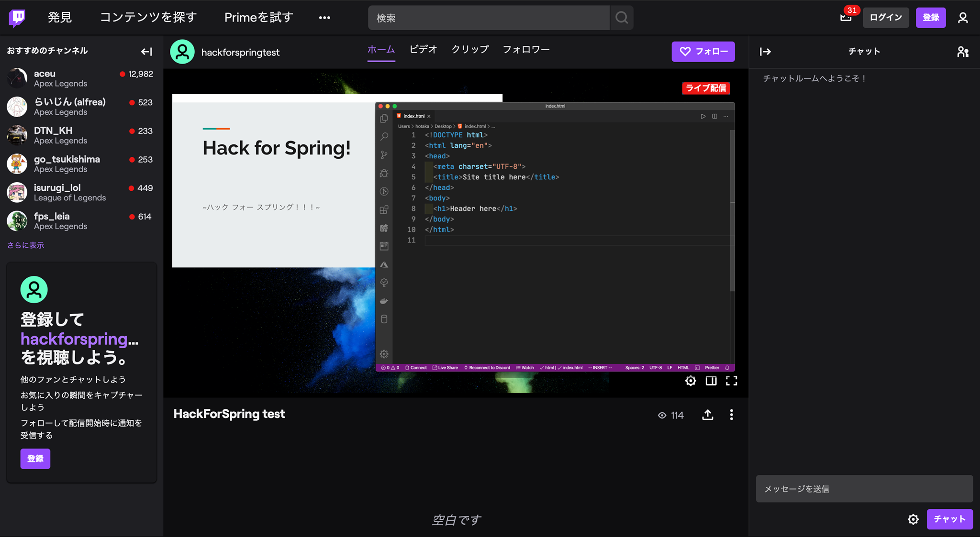Click the hackforspringtest channel name
The height and width of the screenshot is (537, 980).
pos(240,52)
